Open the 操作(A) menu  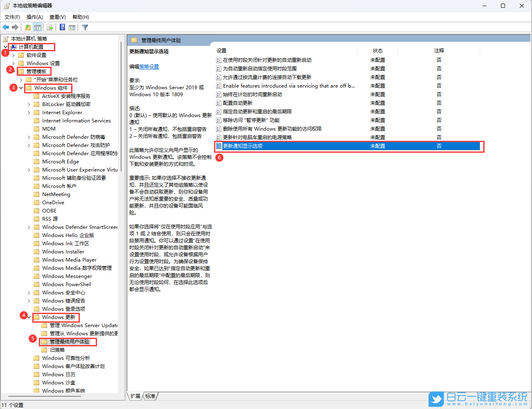click(34, 17)
